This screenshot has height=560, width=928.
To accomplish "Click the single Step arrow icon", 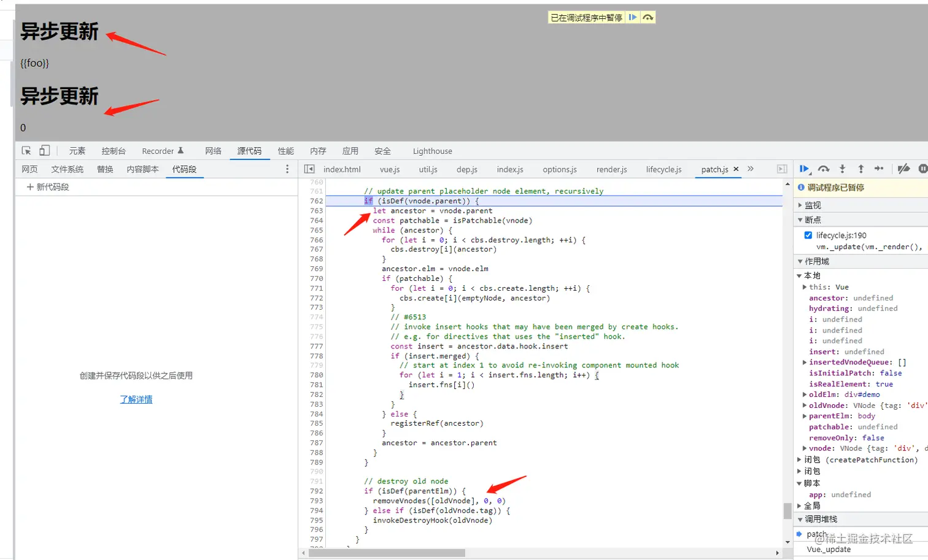I will pos(879,169).
